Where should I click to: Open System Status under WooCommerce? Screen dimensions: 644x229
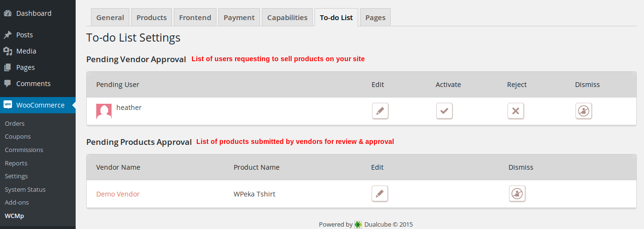25,189
